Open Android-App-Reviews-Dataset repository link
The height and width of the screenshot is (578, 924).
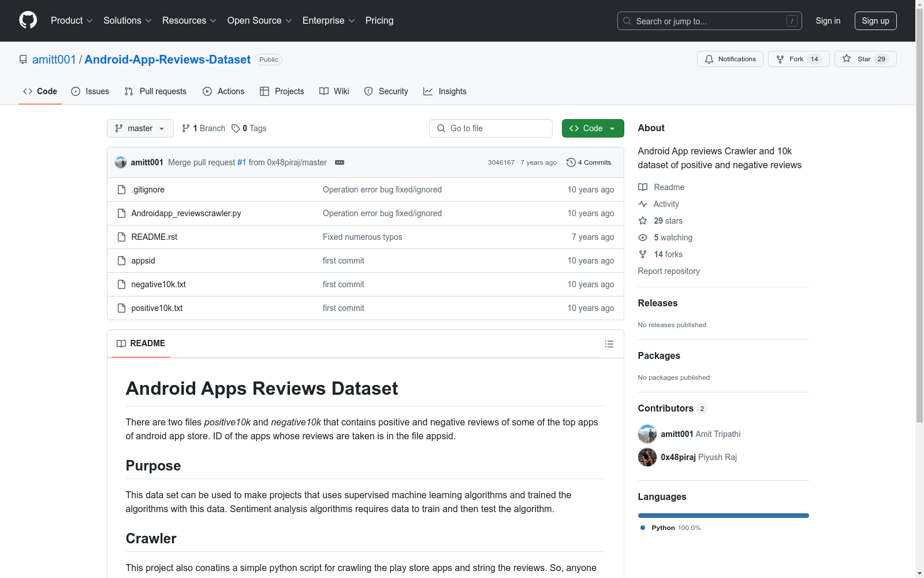[x=167, y=60]
